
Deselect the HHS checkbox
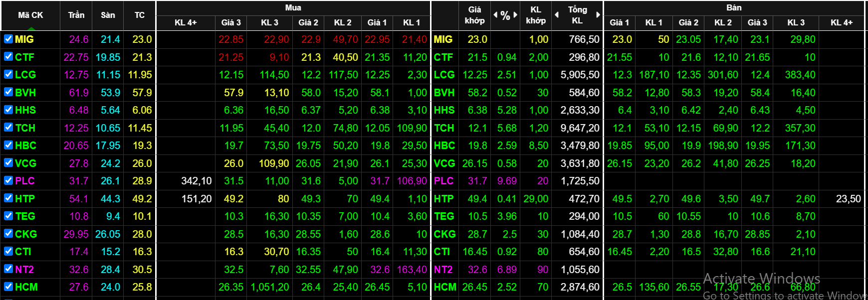pos(8,110)
